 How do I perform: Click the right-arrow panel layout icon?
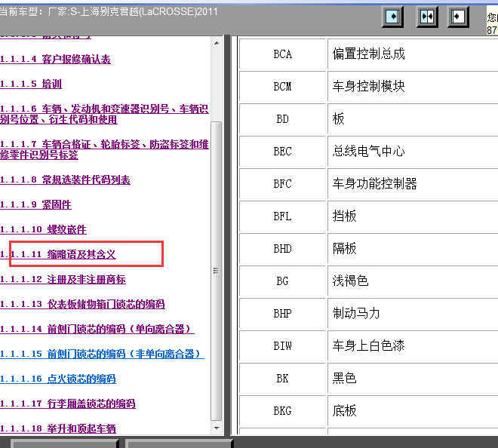tap(392, 17)
